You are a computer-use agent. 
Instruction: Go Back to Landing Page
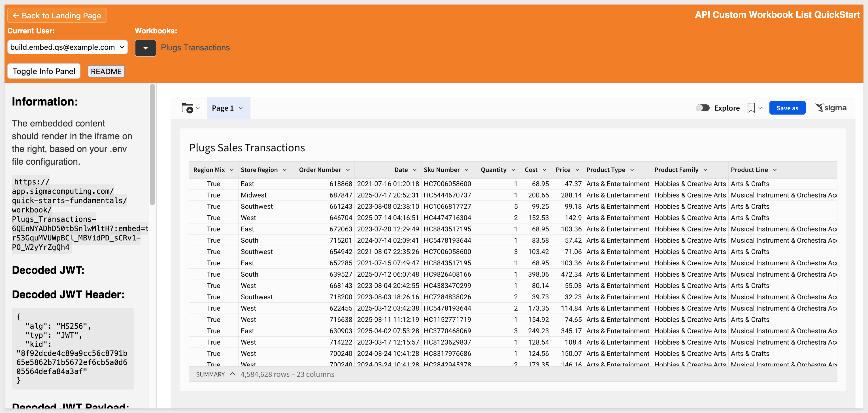pyautogui.click(x=57, y=16)
